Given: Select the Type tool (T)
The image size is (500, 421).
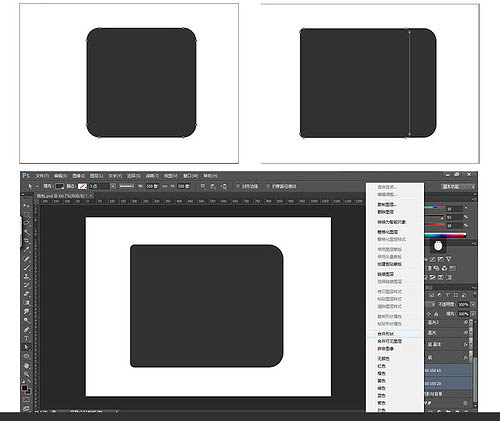Looking at the screenshot, I should (27, 338).
